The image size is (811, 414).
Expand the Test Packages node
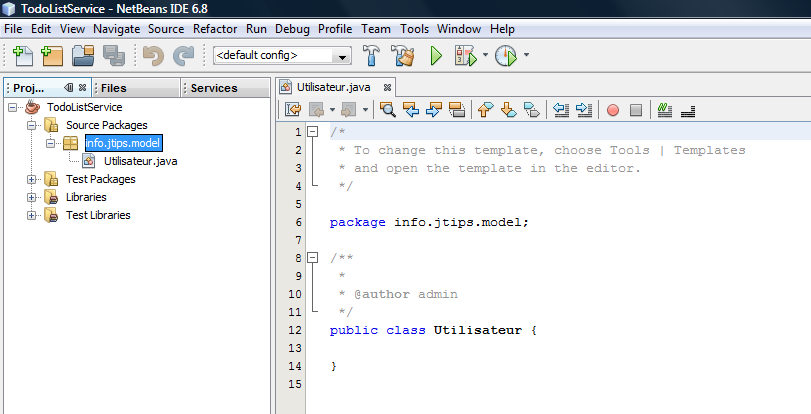pyautogui.click(x=32, y=180)
